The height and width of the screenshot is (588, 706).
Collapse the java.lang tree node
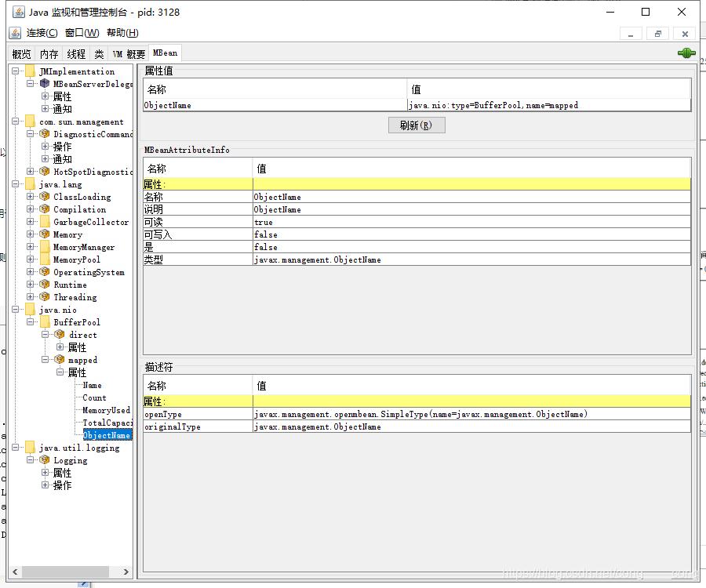tap(16, 184)
